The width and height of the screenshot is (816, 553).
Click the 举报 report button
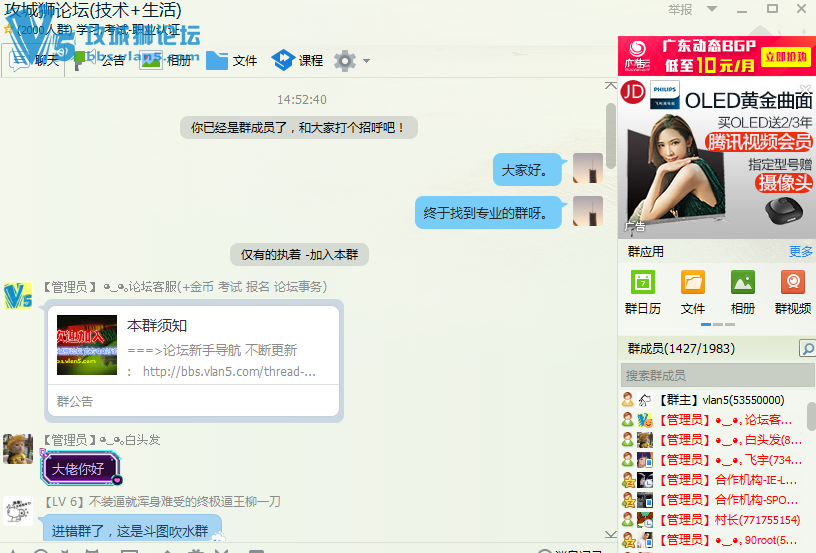coord(680,9)
